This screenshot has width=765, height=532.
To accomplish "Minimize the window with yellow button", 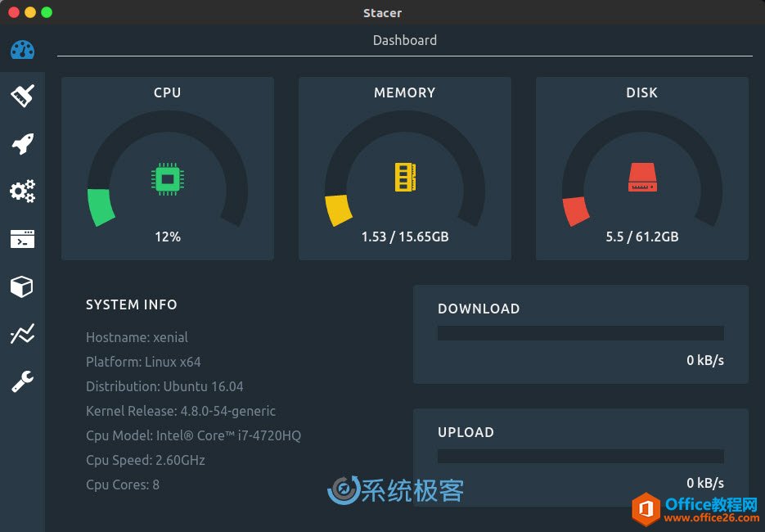I will [x=30, y=12].
